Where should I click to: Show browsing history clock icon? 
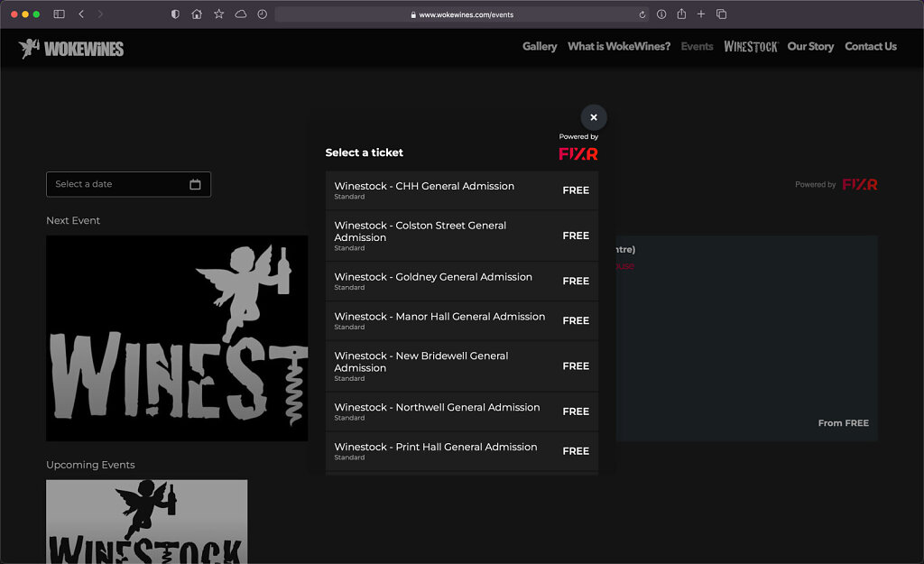pos(263,14)
